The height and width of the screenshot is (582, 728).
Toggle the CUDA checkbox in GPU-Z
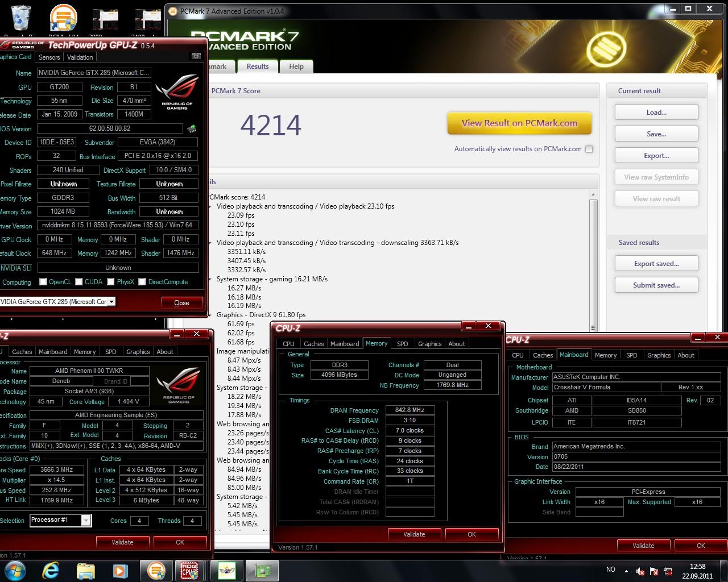(x=79, y=282)
